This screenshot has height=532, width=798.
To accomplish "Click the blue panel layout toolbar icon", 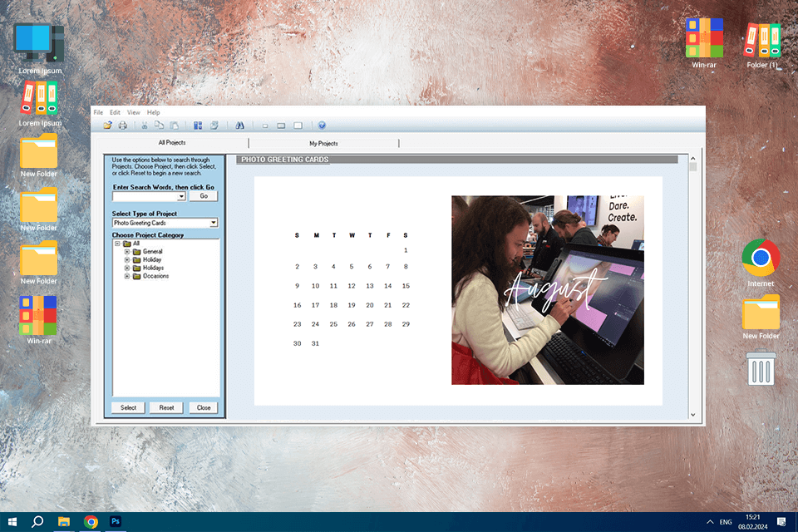I will tap(198, 126).
